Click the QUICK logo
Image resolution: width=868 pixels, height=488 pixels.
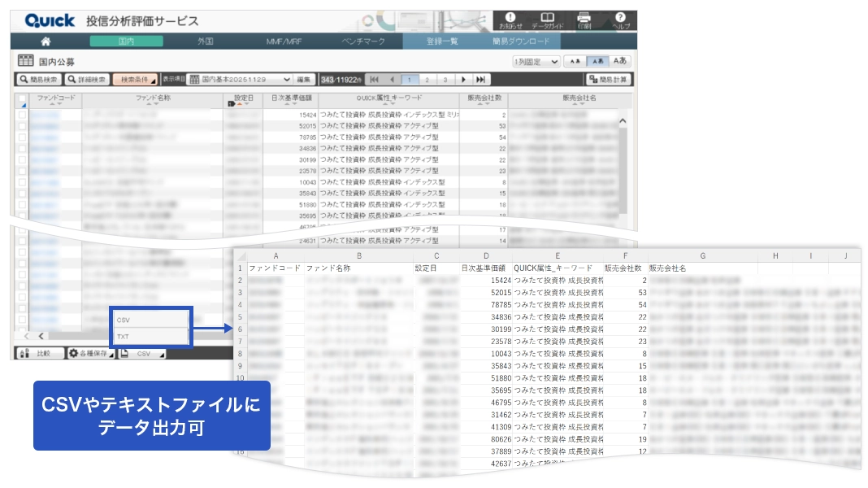tap(50, 21)
